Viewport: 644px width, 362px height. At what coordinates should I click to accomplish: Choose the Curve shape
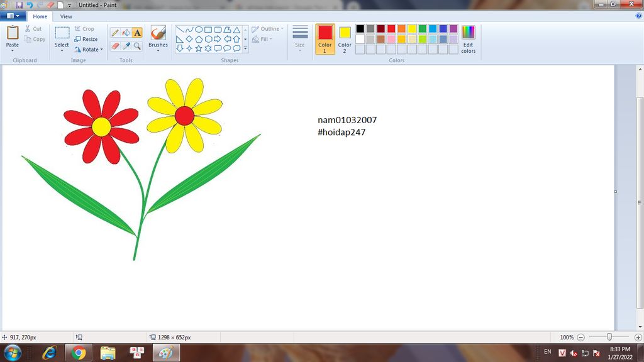(x=189, y=30)
